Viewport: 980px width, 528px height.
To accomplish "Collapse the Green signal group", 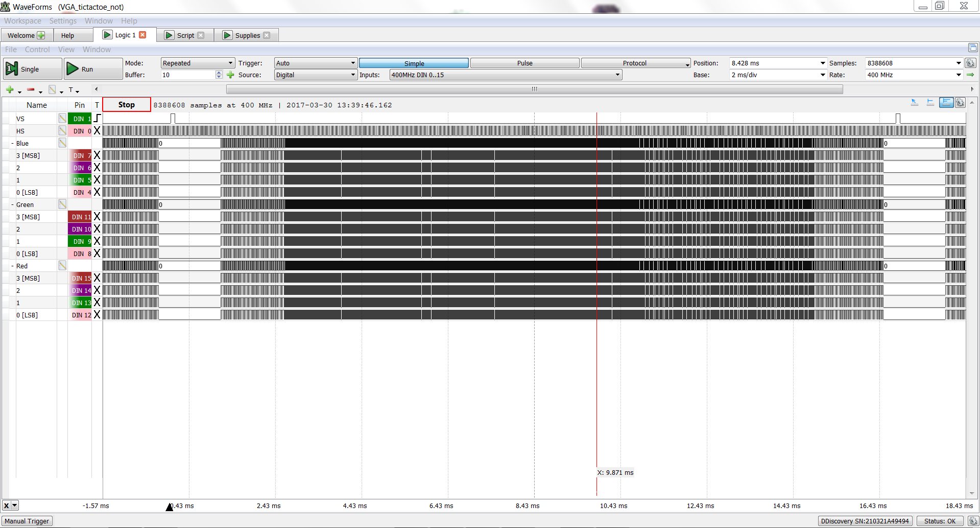I will 12,204.
